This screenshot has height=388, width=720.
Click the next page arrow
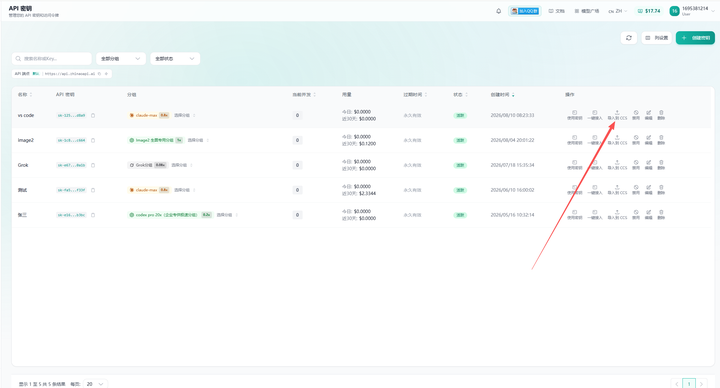(701, 384)
